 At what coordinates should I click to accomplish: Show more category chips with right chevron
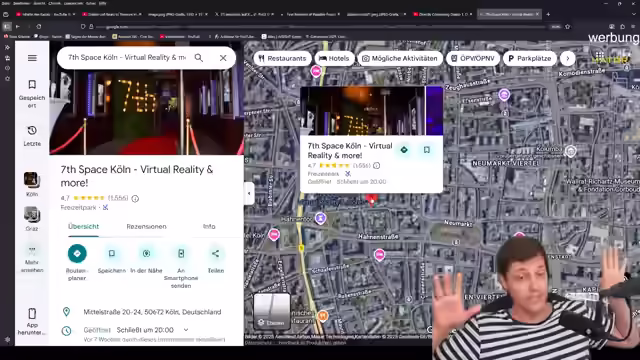click(x=567, y=58)
